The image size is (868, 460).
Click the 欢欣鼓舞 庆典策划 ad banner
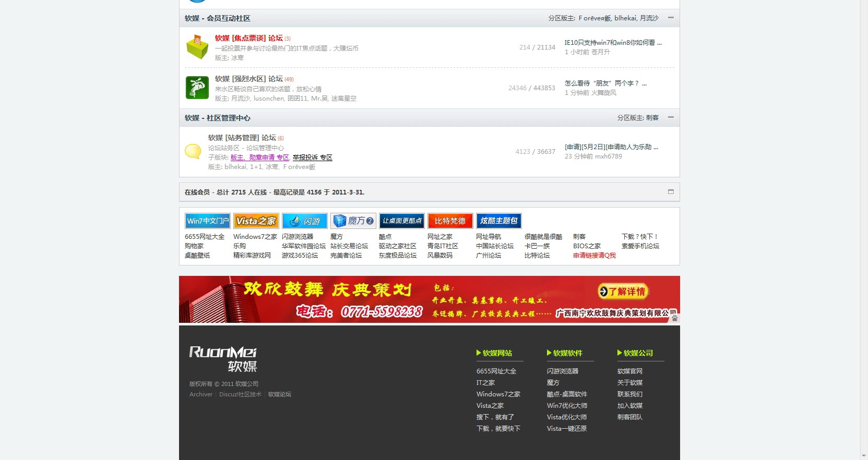coord(429,299)
